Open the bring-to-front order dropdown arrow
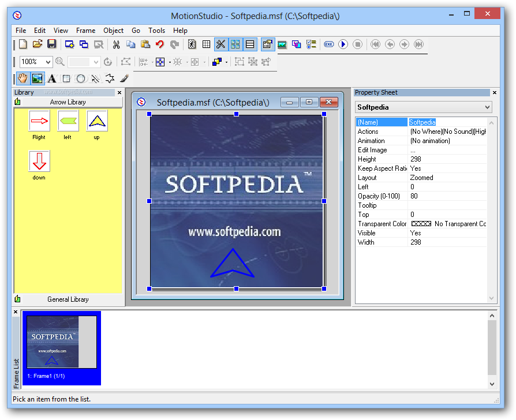516x420 pixels. (226, 62)
